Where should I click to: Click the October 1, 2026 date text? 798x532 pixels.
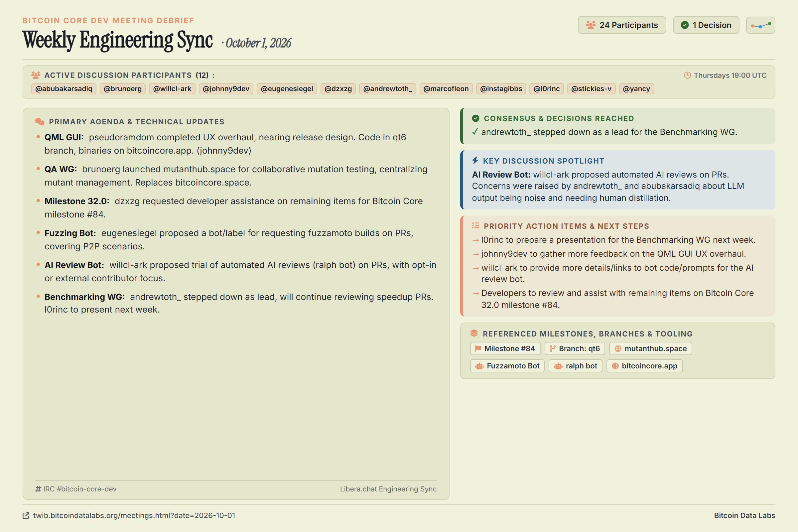pos(258,43)
